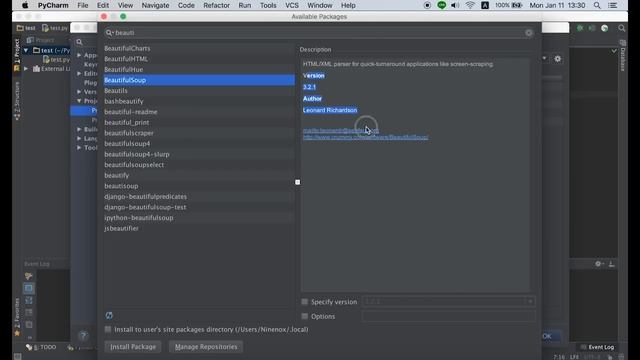Screen dimensions: 640x360
Task: Open the help question mark button
Action: (83, 336)
